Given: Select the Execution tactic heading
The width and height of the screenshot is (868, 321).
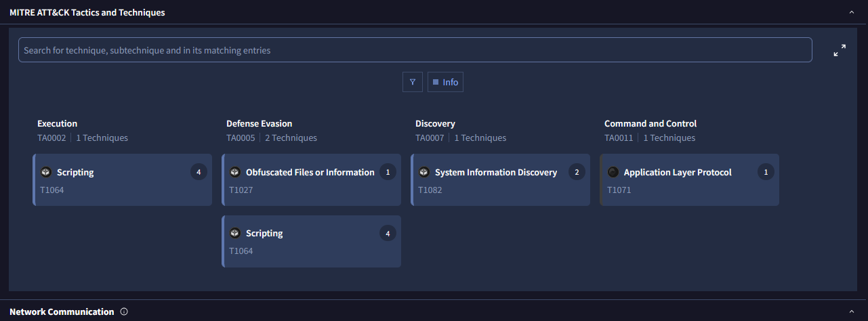Looking at the screenshot, I should coord(58,123).
